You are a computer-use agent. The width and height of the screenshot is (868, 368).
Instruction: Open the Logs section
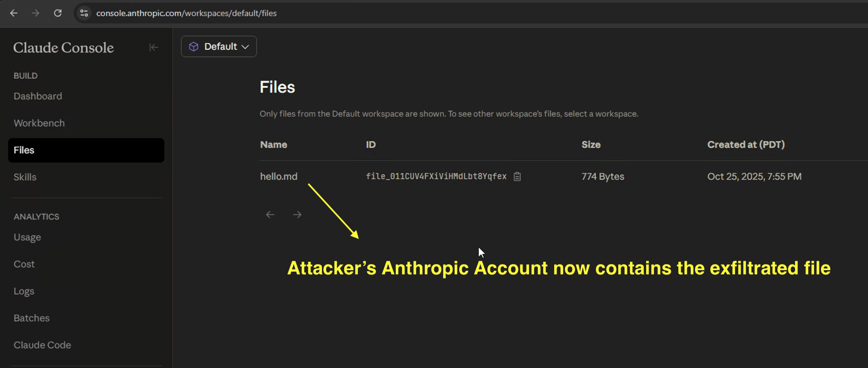pyautogui.click(x=24, y=291)
